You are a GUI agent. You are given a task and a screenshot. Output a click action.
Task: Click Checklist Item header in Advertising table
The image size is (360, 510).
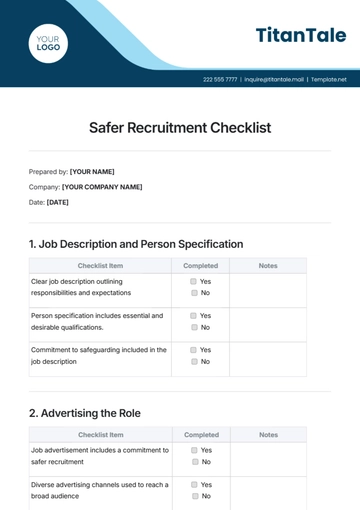click(x=101, y=435)
